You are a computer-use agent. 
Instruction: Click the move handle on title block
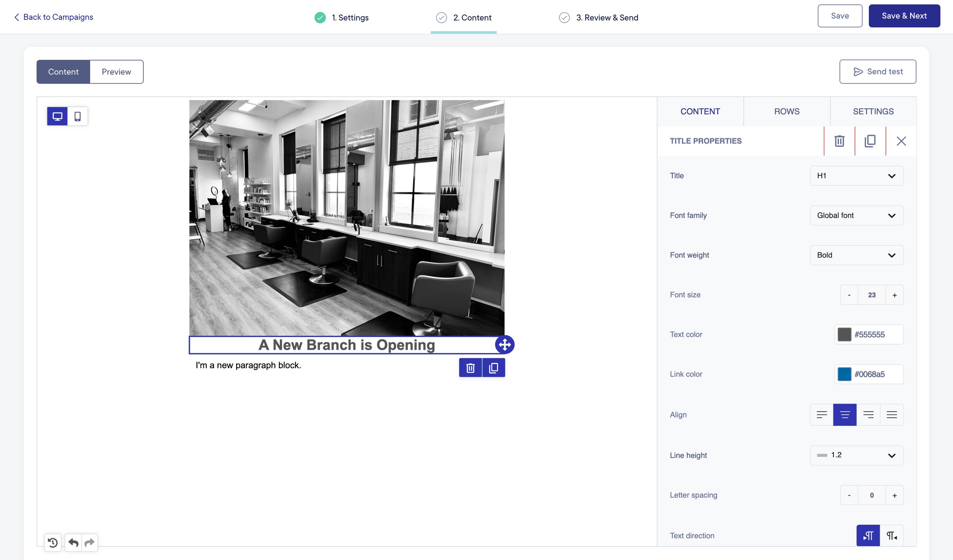(x=505, y=344)
